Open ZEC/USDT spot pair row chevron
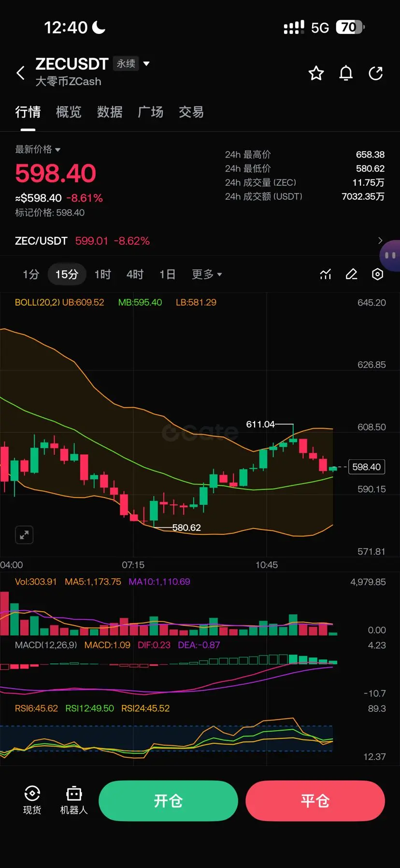Screen dimensions: 400x868 380,240
